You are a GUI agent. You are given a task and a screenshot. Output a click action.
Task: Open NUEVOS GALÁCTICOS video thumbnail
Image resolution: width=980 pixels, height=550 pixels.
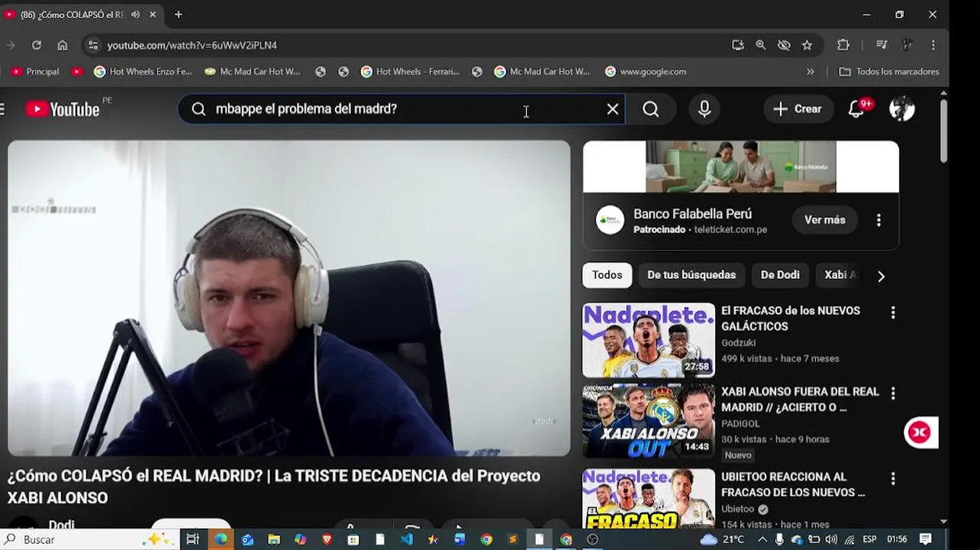click(x=649, y=340)
